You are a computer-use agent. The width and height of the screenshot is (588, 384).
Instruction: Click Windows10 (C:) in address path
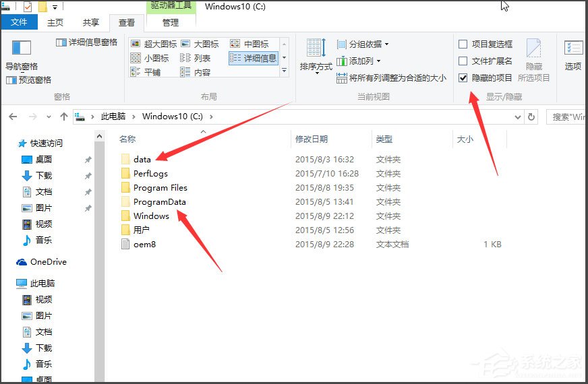coord(173,117)
